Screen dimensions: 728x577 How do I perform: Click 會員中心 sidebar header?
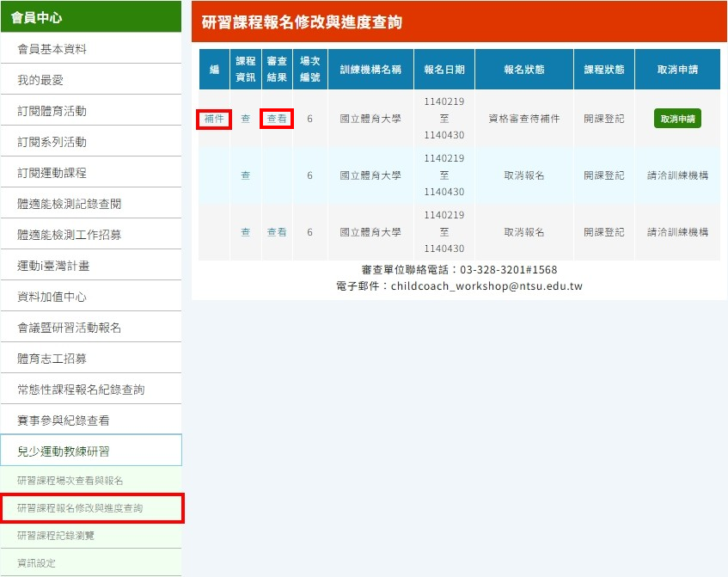[91, 16]
